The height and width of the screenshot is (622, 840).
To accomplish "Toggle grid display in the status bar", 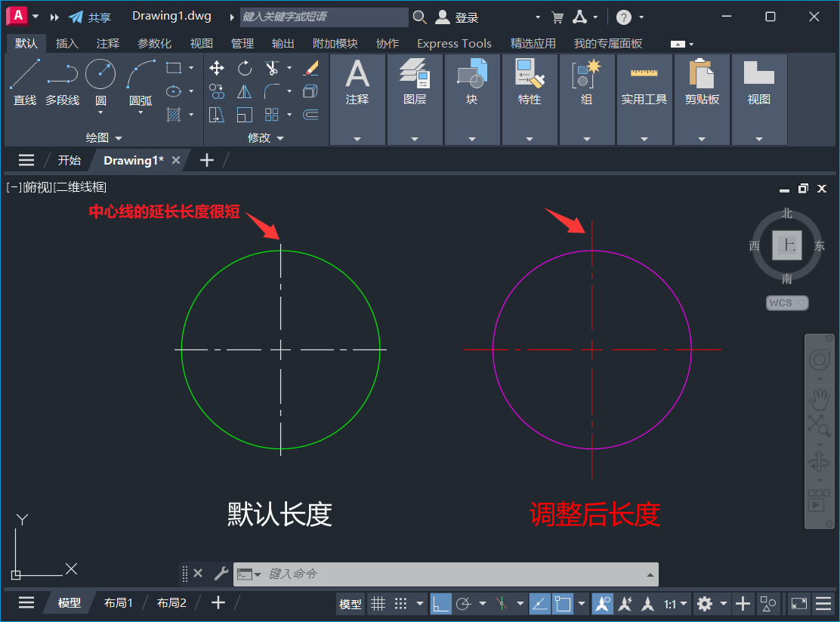I will tap(378, 604).
